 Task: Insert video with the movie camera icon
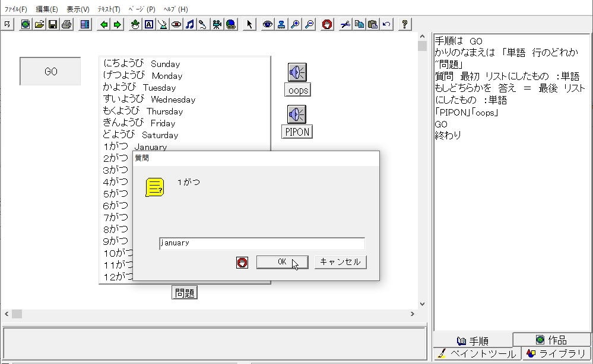[x=217, y=24]
